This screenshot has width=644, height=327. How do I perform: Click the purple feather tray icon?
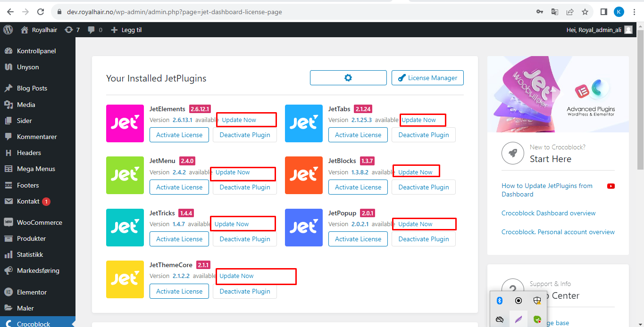coord(519,319)
